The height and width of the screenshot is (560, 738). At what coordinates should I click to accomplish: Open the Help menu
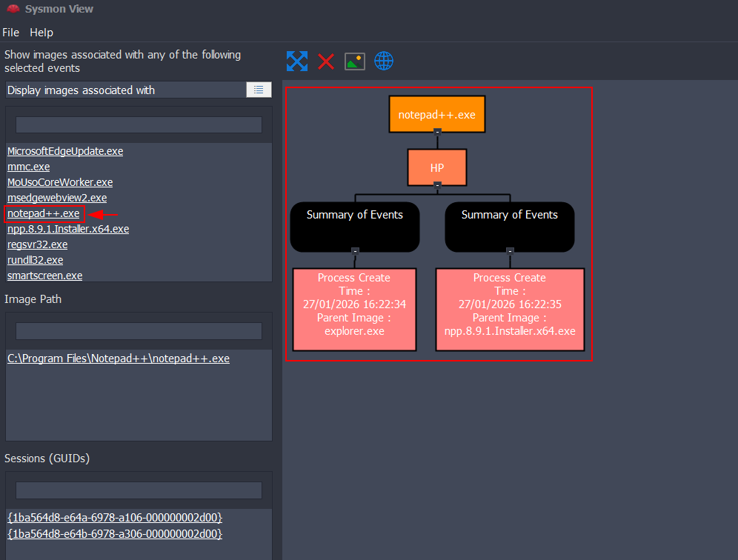click(41, 33)
